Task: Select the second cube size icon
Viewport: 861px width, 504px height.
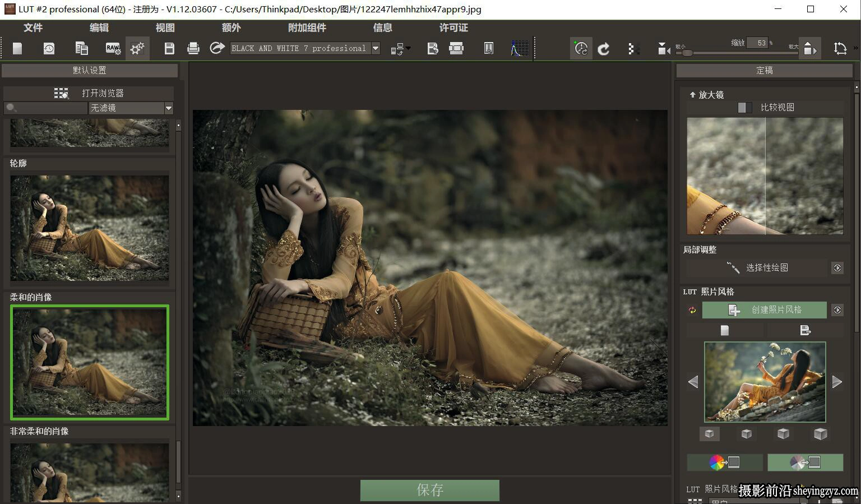Action: pyautogui.click(x=746, y=433)
